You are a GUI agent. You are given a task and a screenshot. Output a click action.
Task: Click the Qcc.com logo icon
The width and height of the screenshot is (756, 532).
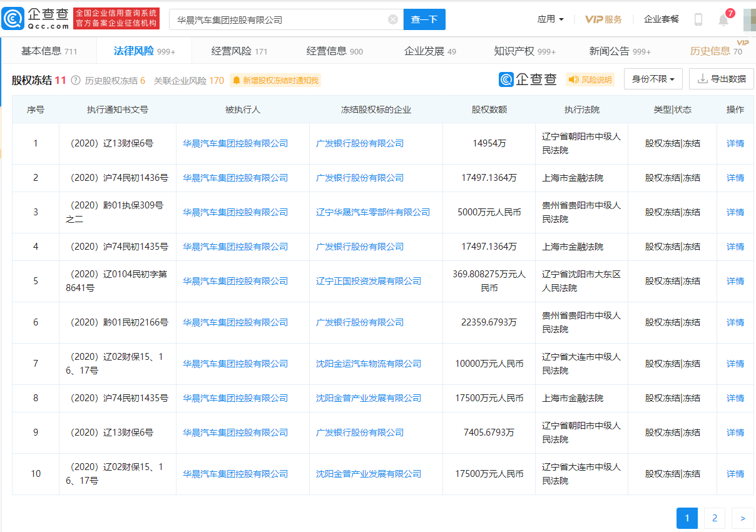coord(13,19)
